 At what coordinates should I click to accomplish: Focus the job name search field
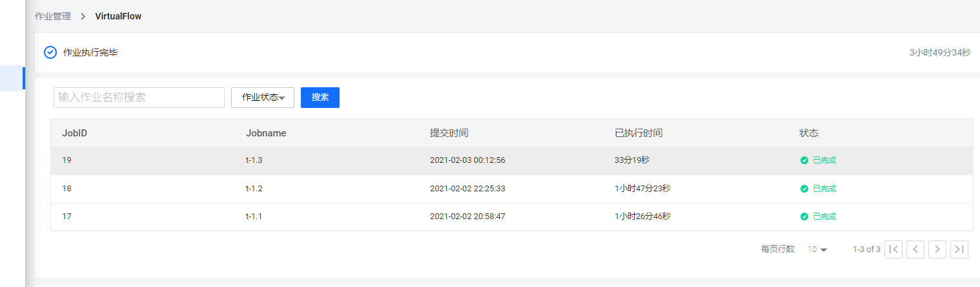click(139, 98)
